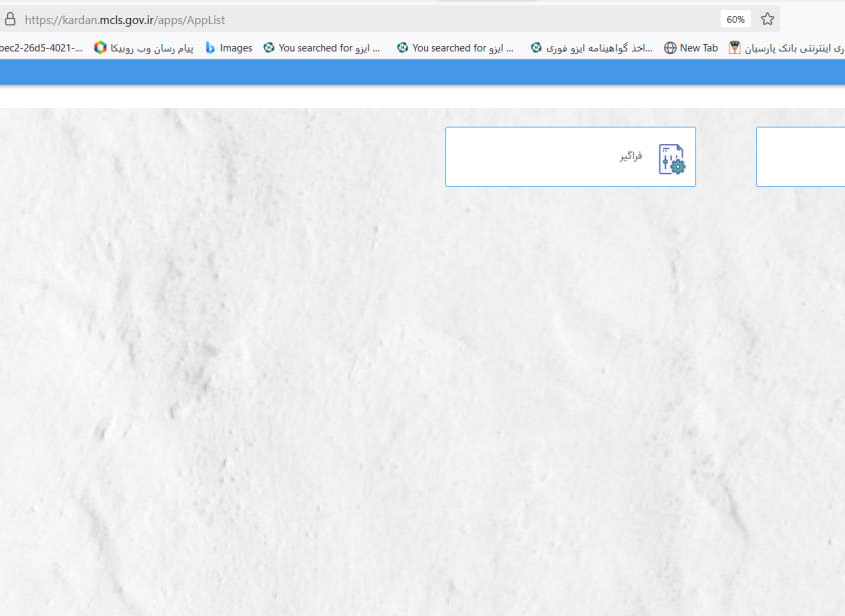Viewport: 845px width, 616px height.
Task: Bookmark this page with the star icon
Action: [x=767, y=19]
